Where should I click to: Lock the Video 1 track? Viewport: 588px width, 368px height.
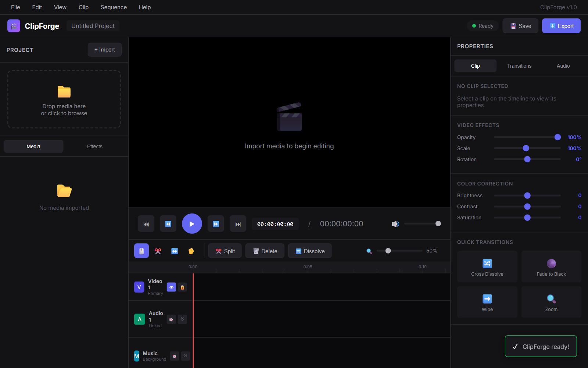click(x=182, y=287)
